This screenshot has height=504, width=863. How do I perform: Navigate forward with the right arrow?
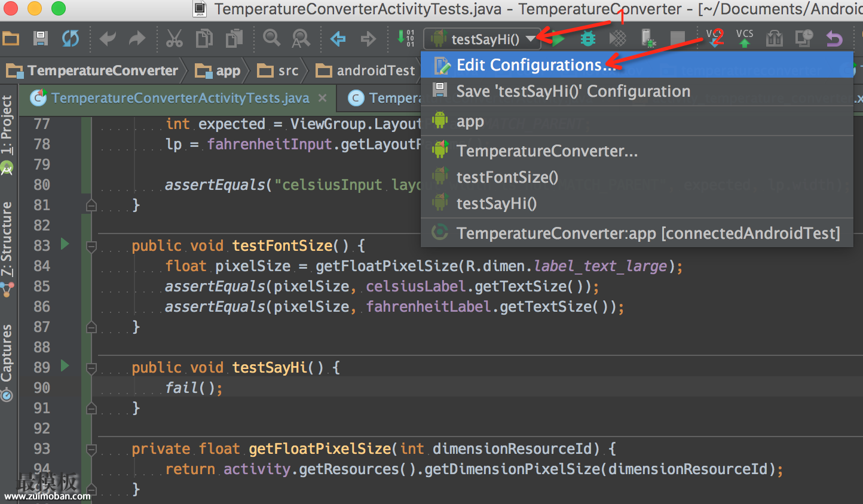(x=368, y=39)
